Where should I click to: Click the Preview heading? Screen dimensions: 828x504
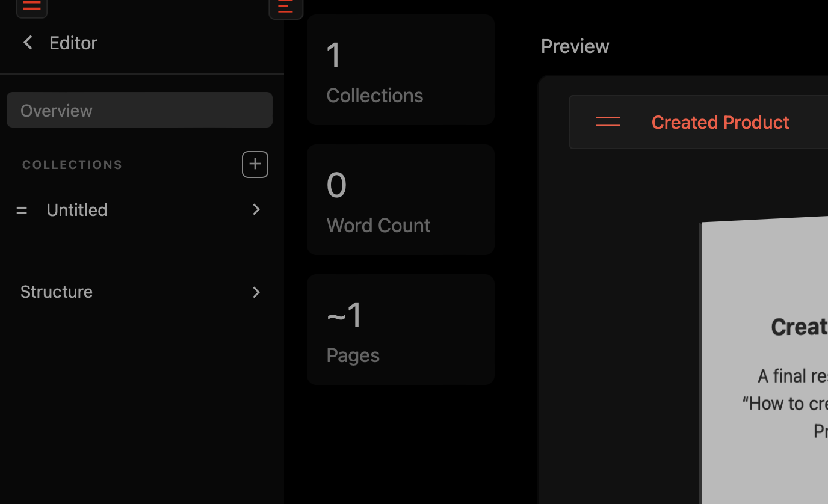[x=575, y=46]
